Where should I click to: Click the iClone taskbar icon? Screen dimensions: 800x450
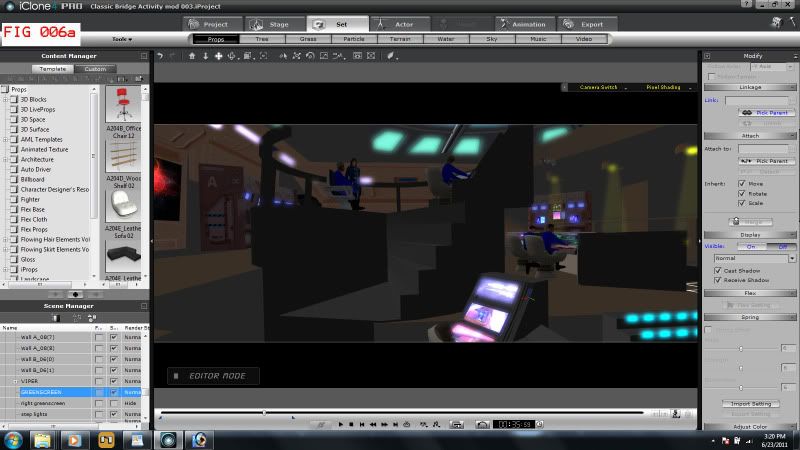(169, 440)
